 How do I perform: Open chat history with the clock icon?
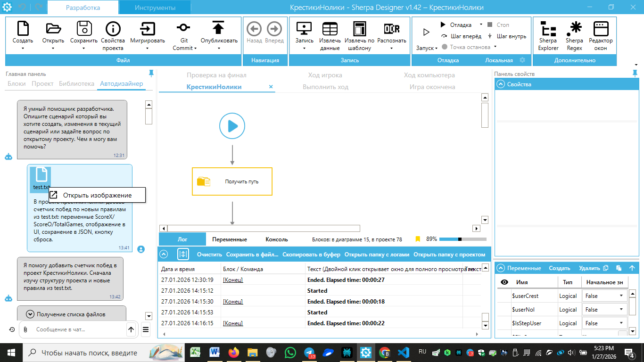pyautogui.click(x=12, y=329)
